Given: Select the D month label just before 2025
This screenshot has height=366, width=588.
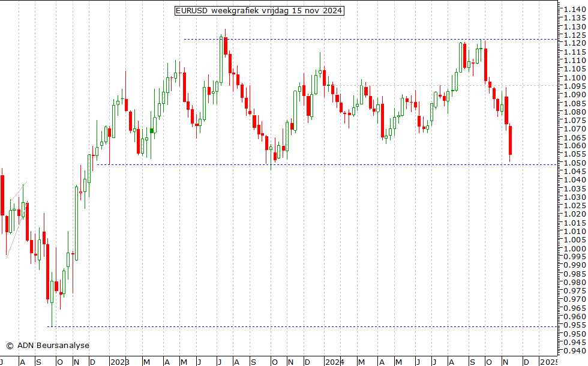Looking at the screenshot, I should point(526,362).
